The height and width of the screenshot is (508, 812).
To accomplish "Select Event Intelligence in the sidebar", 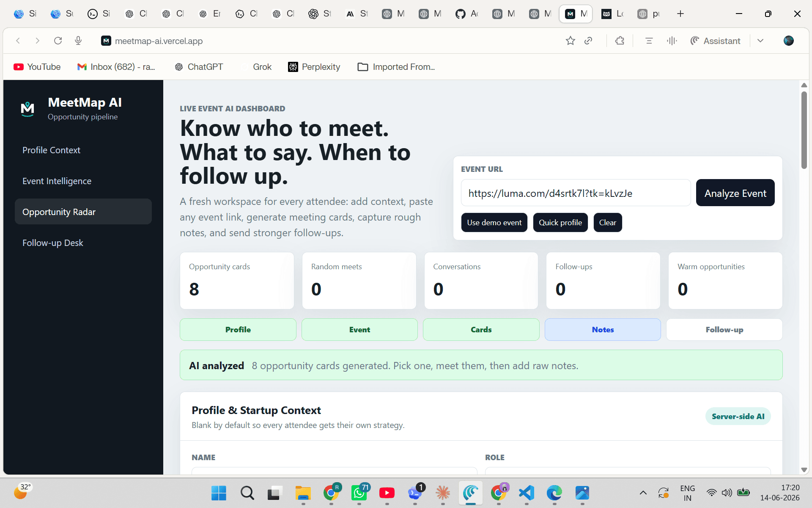I will 83,181.
